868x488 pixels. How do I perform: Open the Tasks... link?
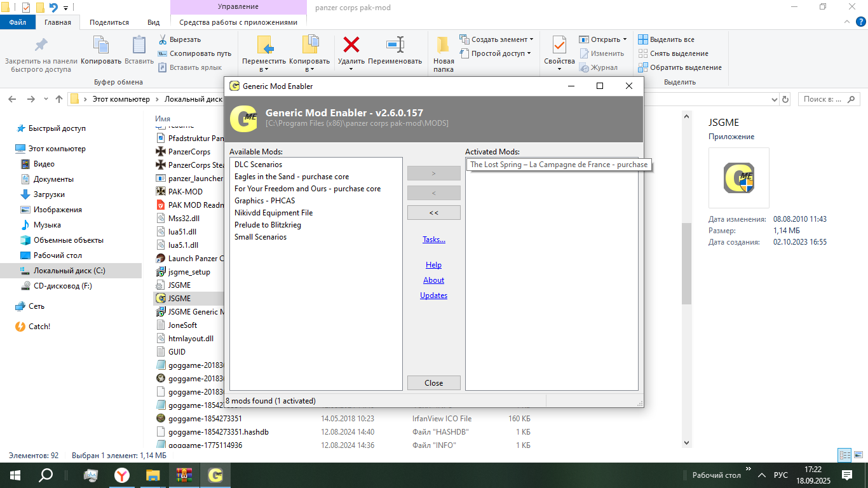coord(434,240)
